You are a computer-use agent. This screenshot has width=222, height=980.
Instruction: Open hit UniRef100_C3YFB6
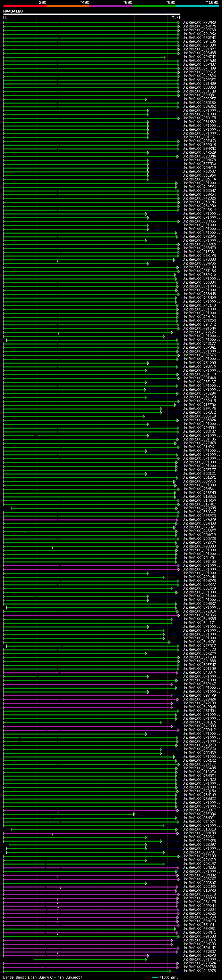pyautogui.click(x=199, y=439)
